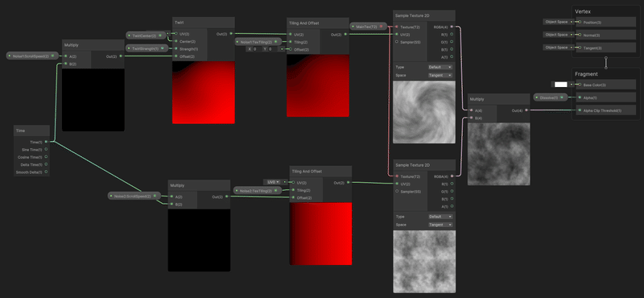The image size is (644, 298).
Task: Click RGBA(4) output port of top Sample Texture 2D
Action: [452, 27]
